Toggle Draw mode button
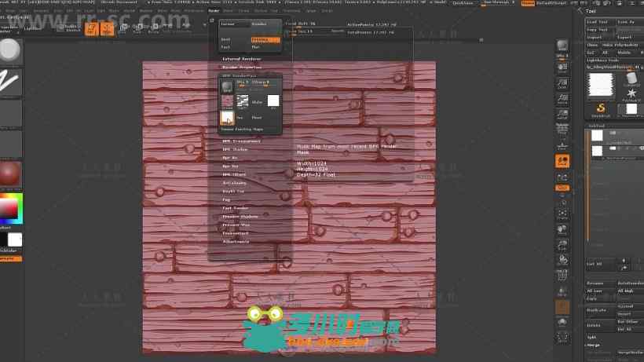Image resolution: width=644 pixels, height=362 pixels. coord(107,29)
